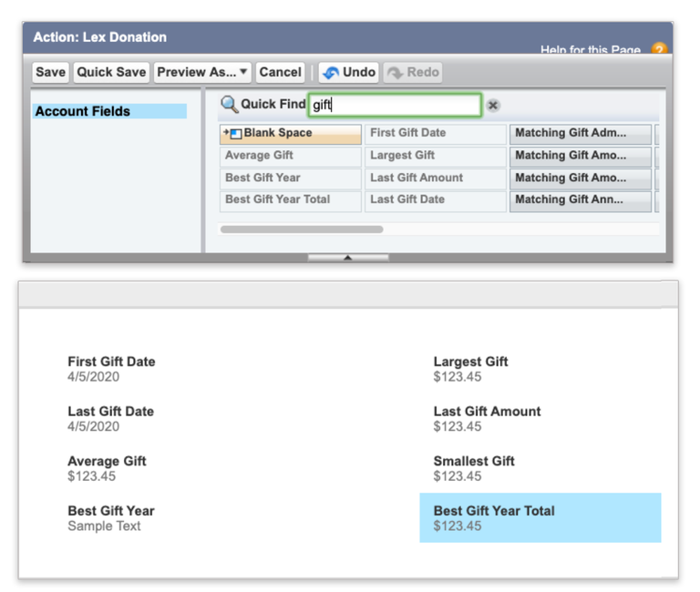
Task: Select Account Fields in the sidebar
Action: pos(109,111)
